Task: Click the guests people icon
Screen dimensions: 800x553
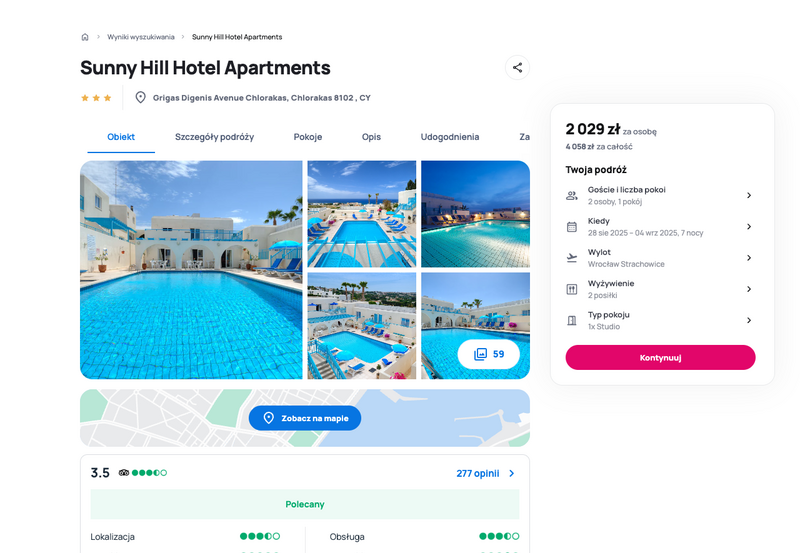Action: click(572, 195)
